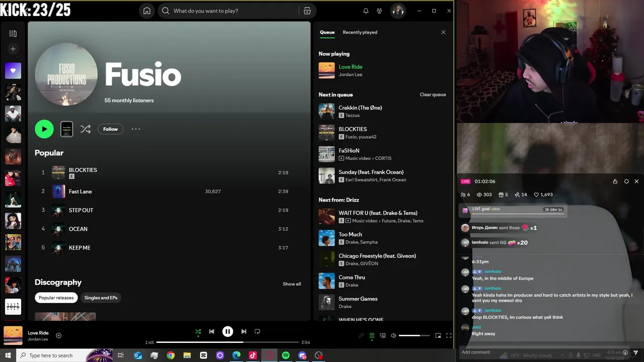Image resolution: width=644 pixels, height=362 pixels.
Task: Toggle repeat mode
Action: point(257,332)
